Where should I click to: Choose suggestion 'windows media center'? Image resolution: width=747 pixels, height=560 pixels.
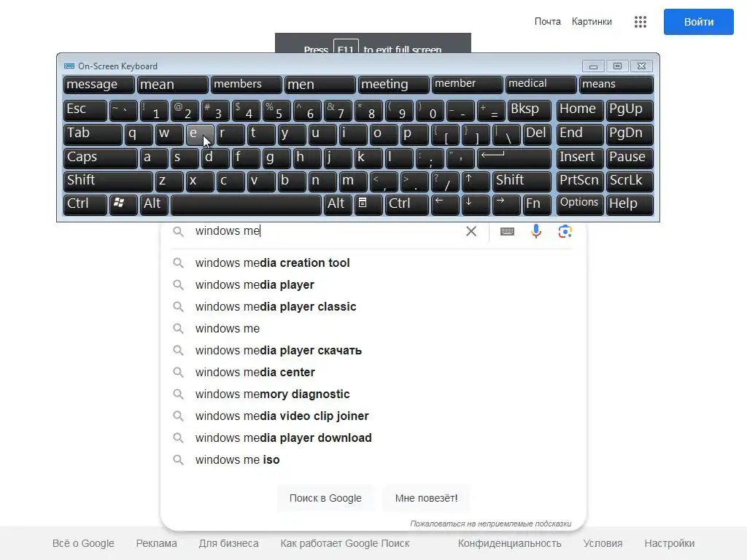373,373
